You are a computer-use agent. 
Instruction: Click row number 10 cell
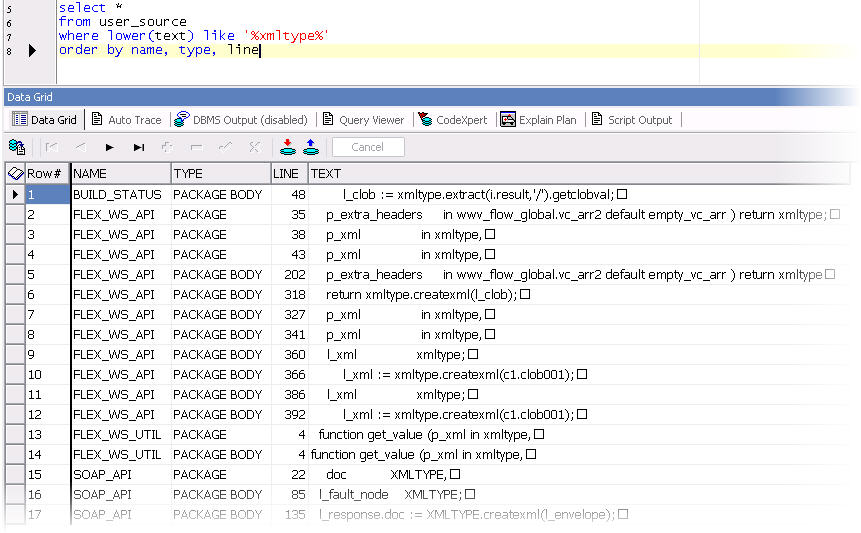[x=47, y=374]
